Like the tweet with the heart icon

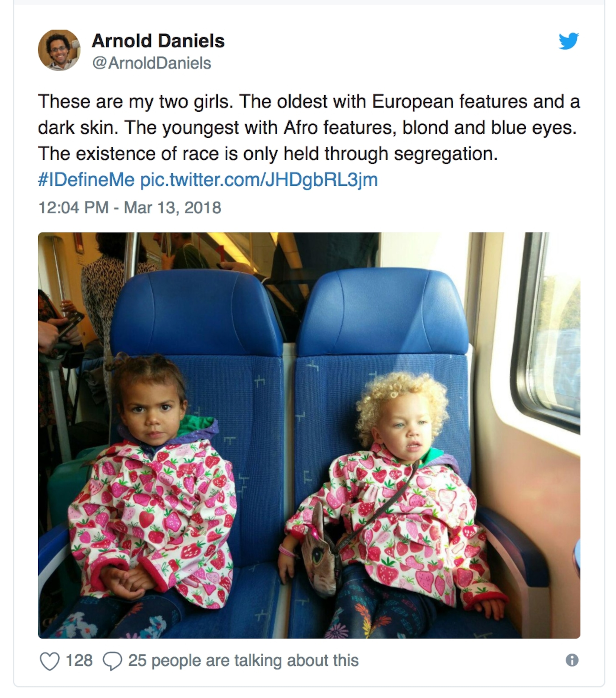pos(50,661)
